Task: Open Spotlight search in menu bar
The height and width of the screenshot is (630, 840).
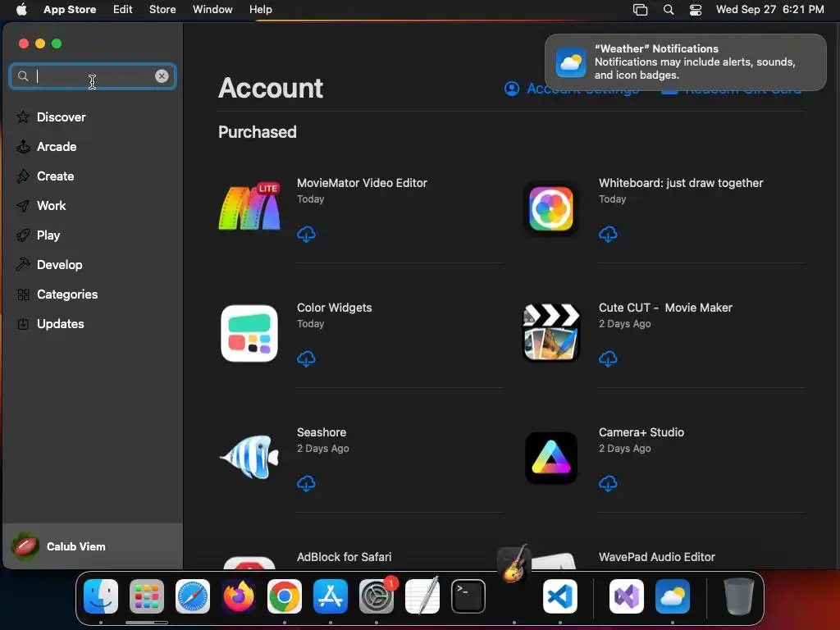Action: click(668, 9)
